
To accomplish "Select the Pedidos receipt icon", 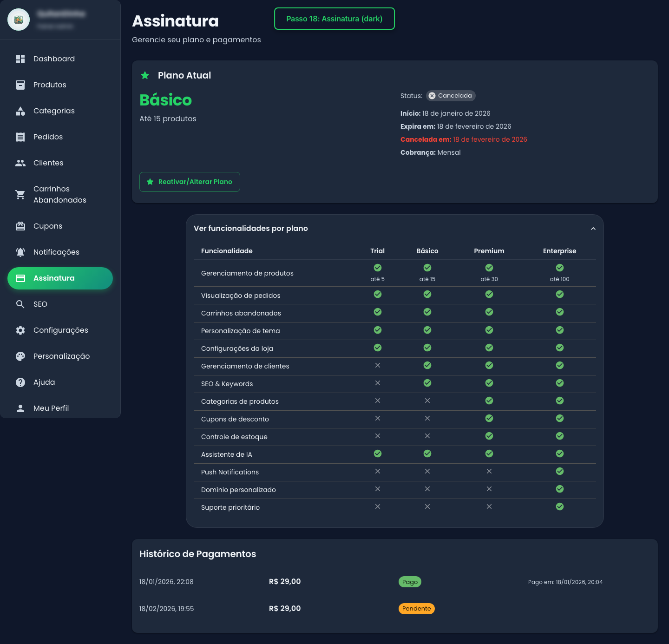I will coord(20,137).
